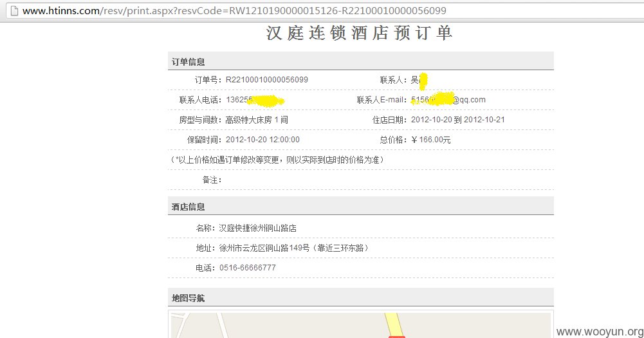Image resolution: width=644 pixels, height=338 pixels.
Task: Click the 住店日期 label
Action: pyautogui.click(x=389, y=120)
